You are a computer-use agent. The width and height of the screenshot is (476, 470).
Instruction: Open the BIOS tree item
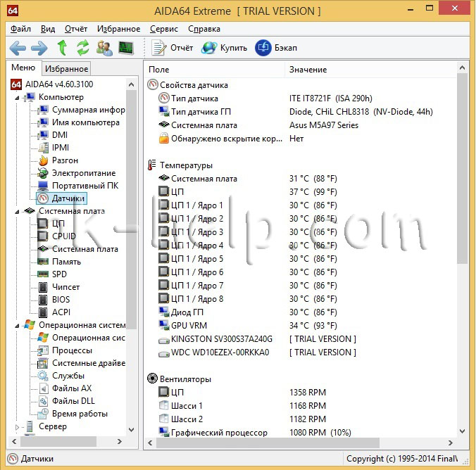54,300
